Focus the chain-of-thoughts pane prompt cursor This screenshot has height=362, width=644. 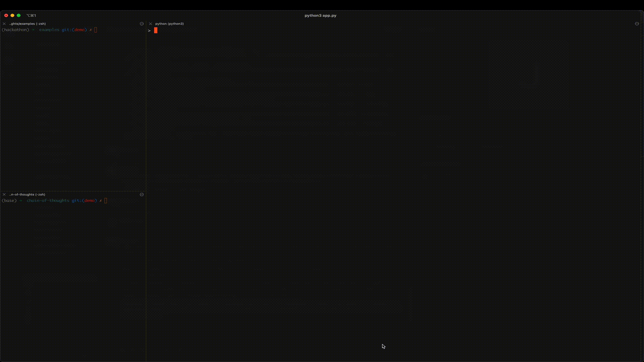106,200
